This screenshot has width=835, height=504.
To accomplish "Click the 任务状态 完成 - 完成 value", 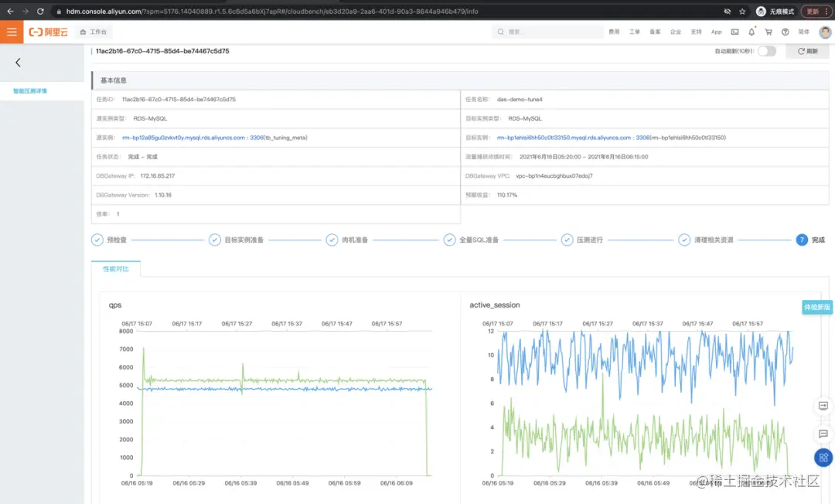I will coord(143,156).
